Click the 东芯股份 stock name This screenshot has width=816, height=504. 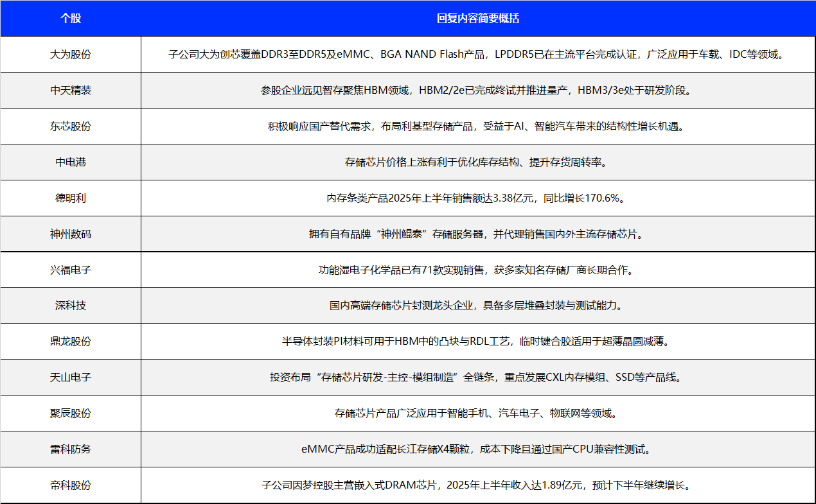(x=71, y=126)
